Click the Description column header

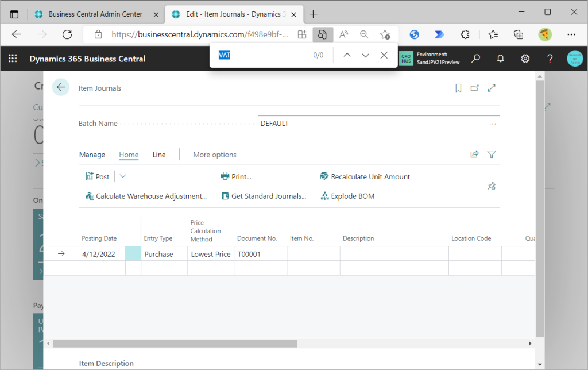pos(358,238)
